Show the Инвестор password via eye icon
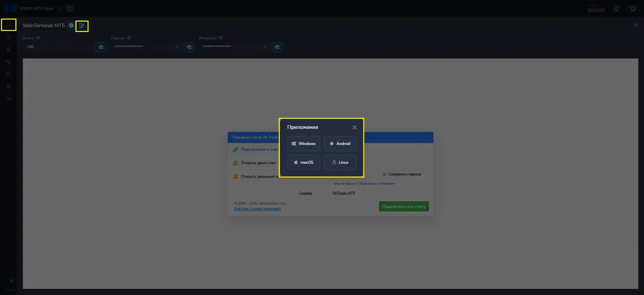The width and height of the screenshot is (644, 295). 265,47
